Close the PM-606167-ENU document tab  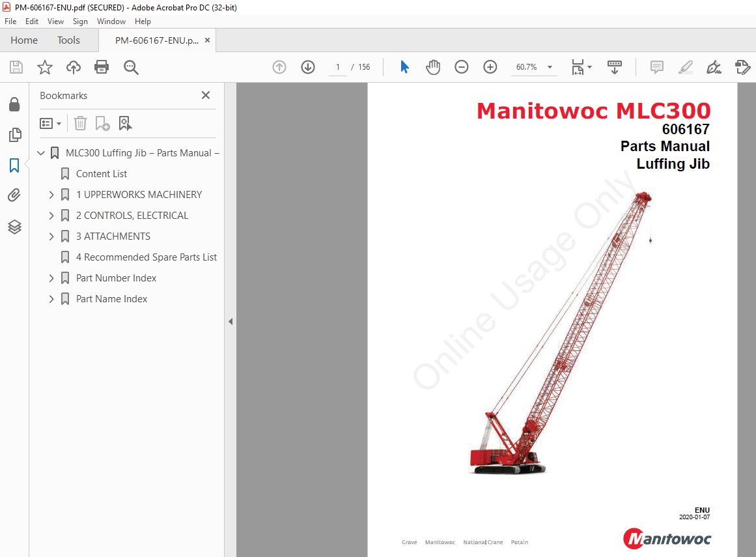(x=207, y=40)
